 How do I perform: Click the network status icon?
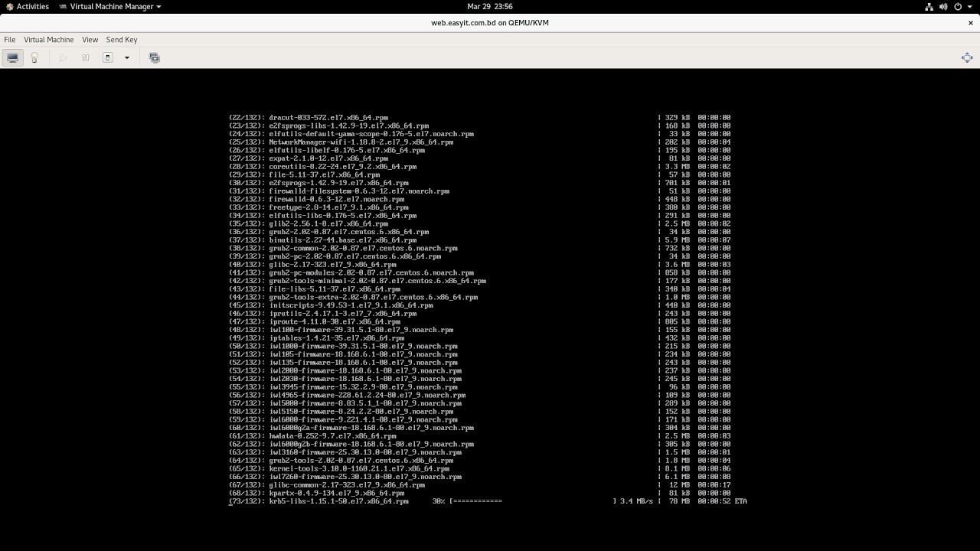point(929,6)
